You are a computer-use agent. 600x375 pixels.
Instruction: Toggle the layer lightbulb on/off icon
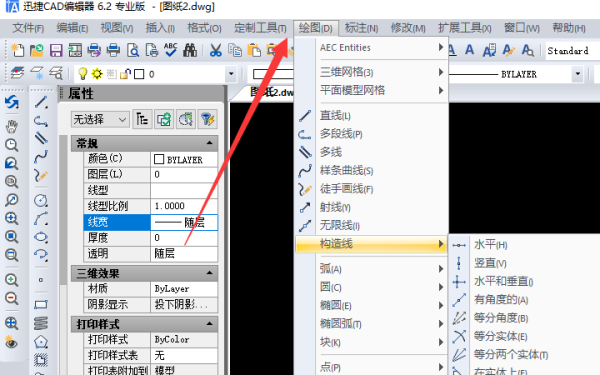coord(82,73)
